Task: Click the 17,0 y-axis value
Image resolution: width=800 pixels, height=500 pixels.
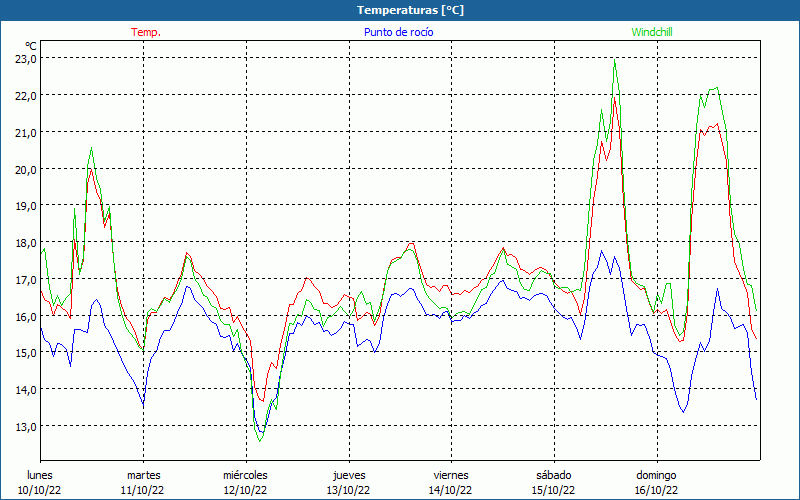Action: tap(26, 280)
